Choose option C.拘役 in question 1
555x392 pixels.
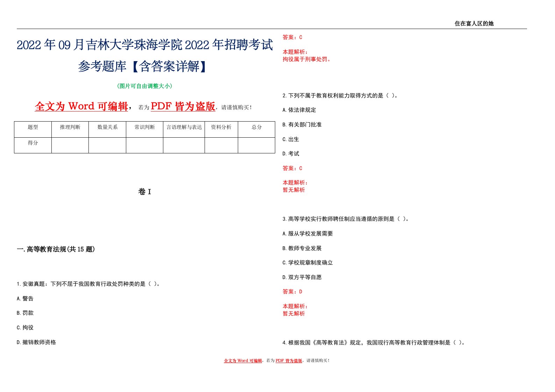click(x=25, y=328)
